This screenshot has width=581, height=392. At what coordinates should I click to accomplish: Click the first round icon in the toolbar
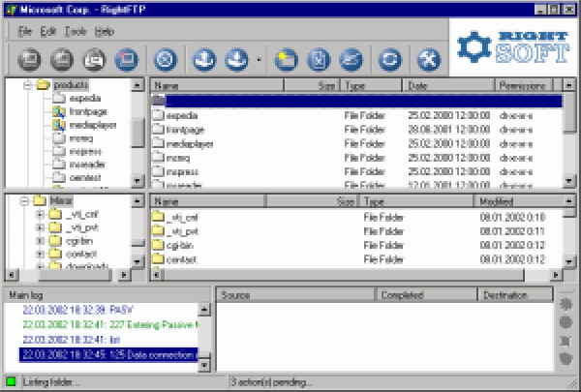(x=27, y=60)
